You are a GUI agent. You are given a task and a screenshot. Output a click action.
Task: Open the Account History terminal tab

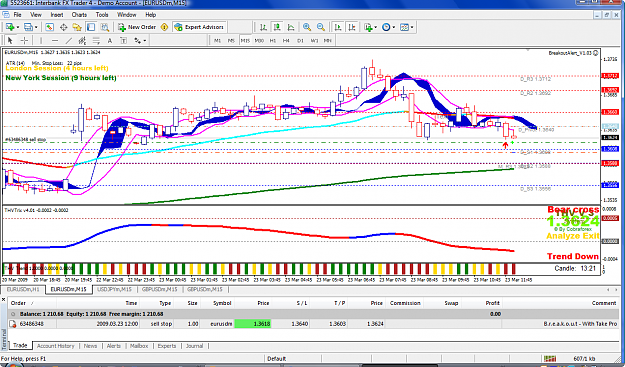[x=55, y=346]
